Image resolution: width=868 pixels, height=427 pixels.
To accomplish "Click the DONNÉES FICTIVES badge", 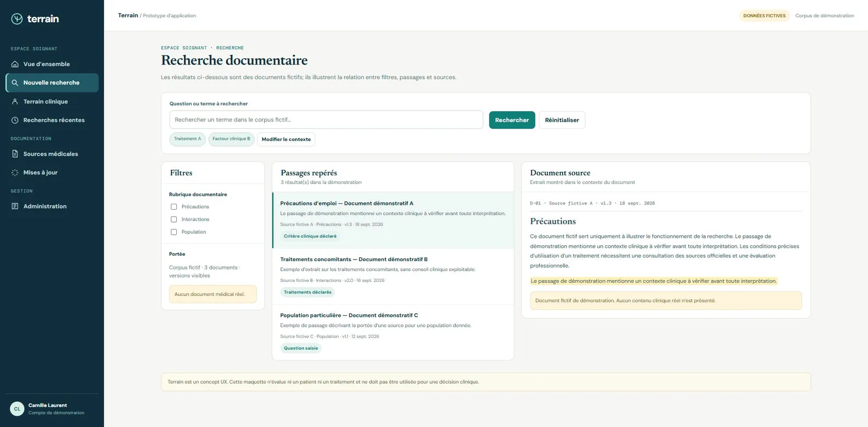I will pos(764,16).
